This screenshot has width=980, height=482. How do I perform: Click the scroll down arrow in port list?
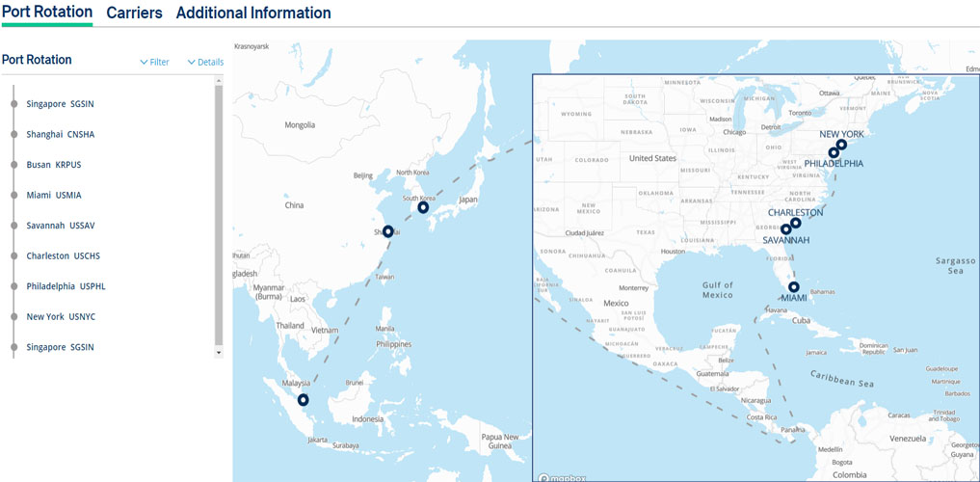tap(219, 353)
